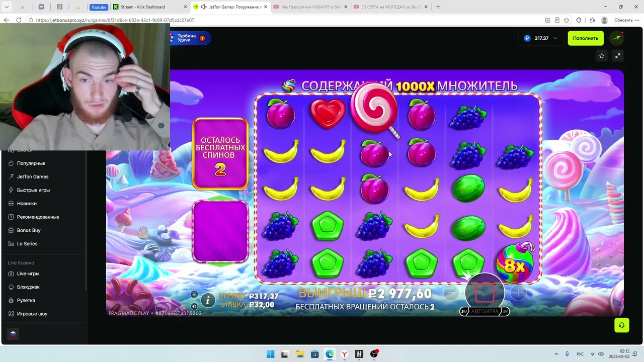Open the Windows Start menu
This screenshot has height=362, width=644.
(270, 354)
